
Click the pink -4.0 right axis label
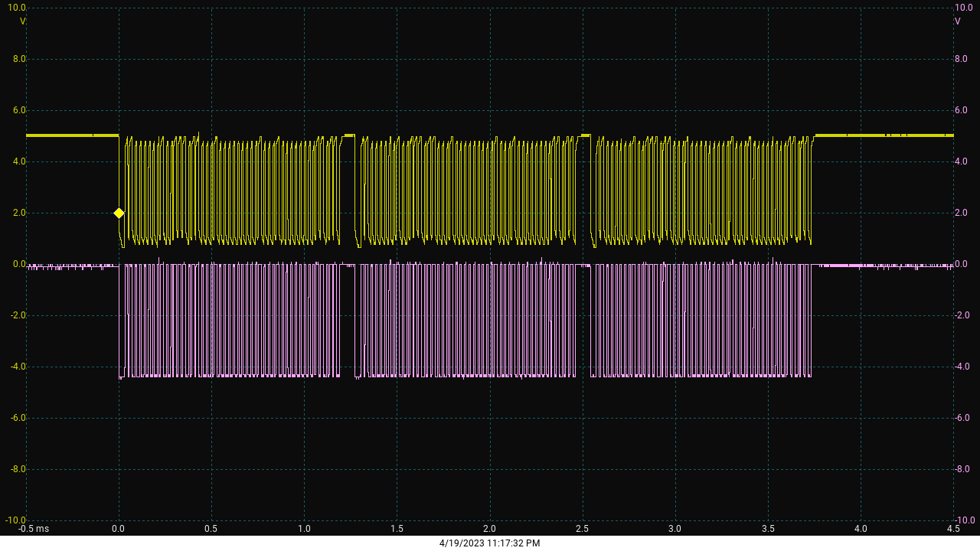click(x=963, y=367)
